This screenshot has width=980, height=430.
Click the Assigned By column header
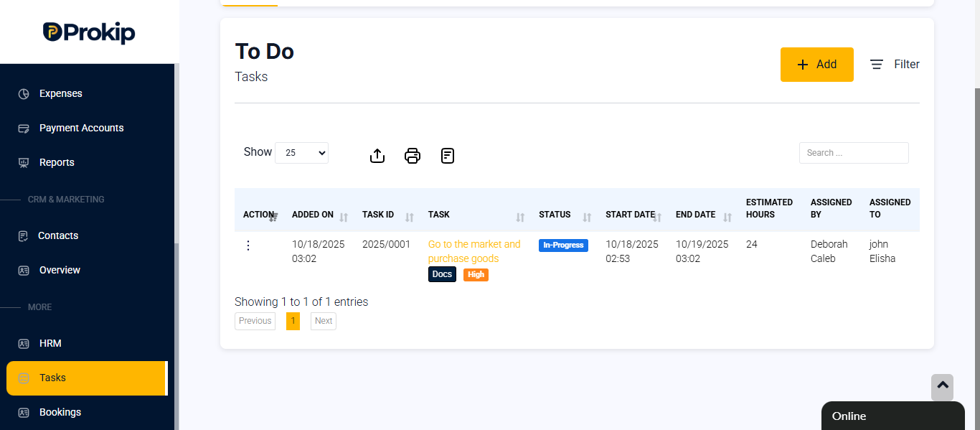tap(831, 208)
